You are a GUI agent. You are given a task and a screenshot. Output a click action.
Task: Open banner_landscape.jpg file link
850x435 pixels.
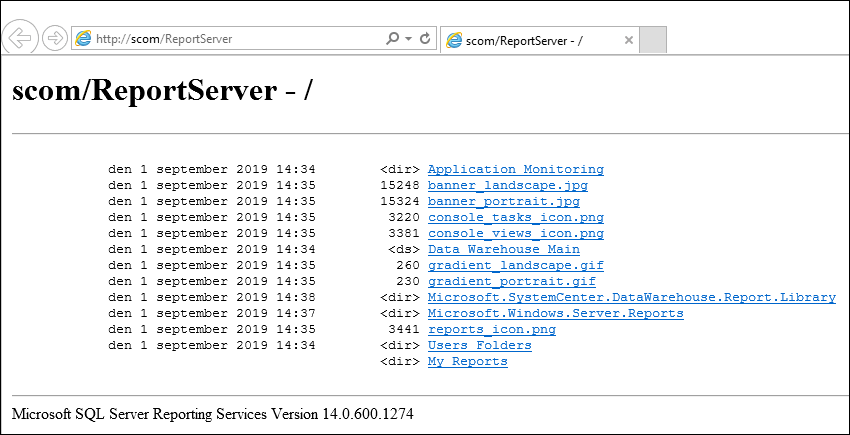click(x=507, y=185)
